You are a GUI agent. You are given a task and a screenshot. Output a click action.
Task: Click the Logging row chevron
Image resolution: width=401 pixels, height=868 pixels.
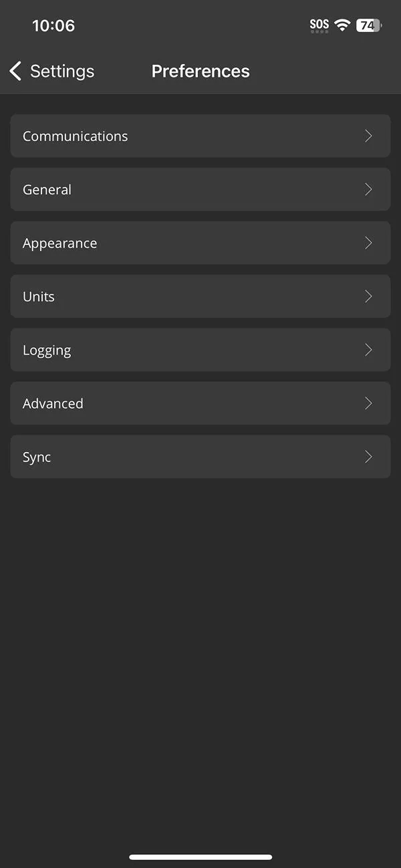(x=368, y=350)
